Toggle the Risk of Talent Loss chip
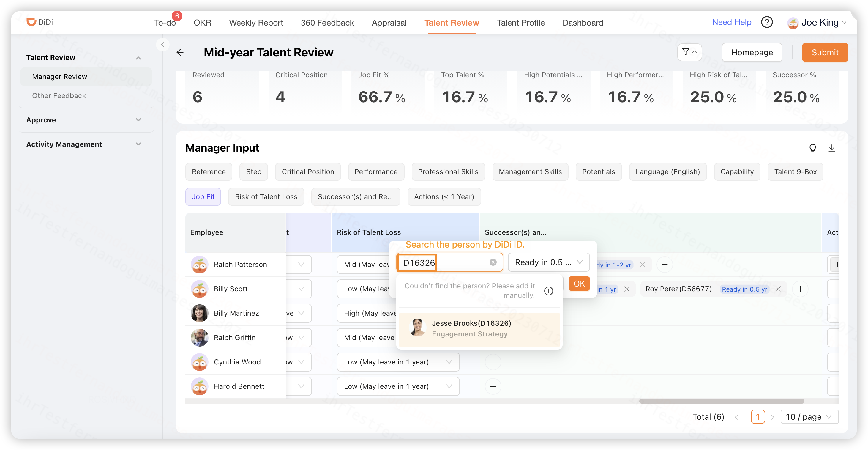The width and height of the screenshot is (868, 450). pos(266,196)
